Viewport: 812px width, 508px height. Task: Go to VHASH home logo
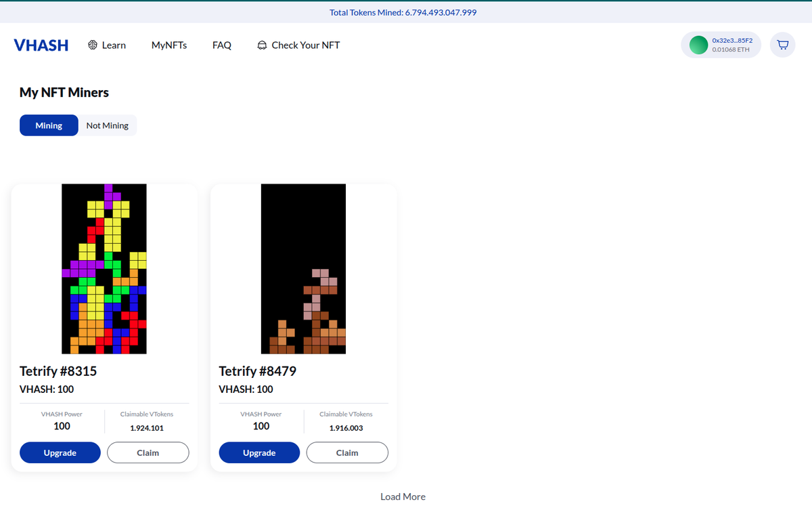click(41, 45)
